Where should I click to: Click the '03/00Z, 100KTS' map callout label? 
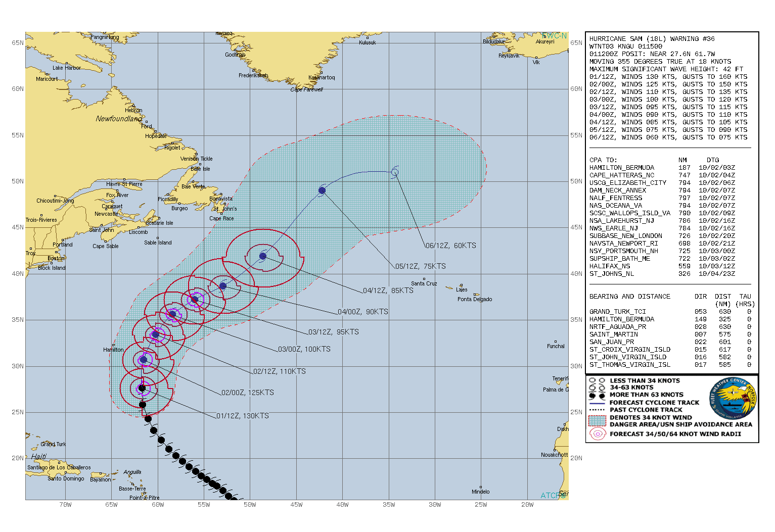tap(304, 349)
